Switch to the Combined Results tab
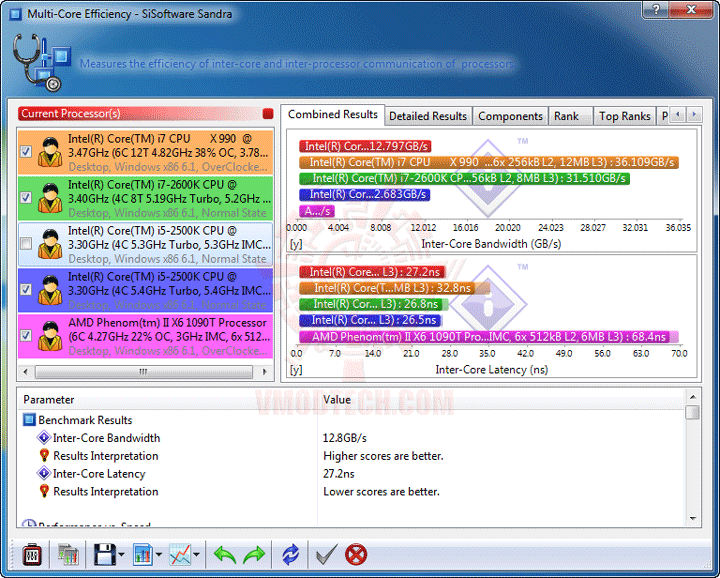 point(333,115)
